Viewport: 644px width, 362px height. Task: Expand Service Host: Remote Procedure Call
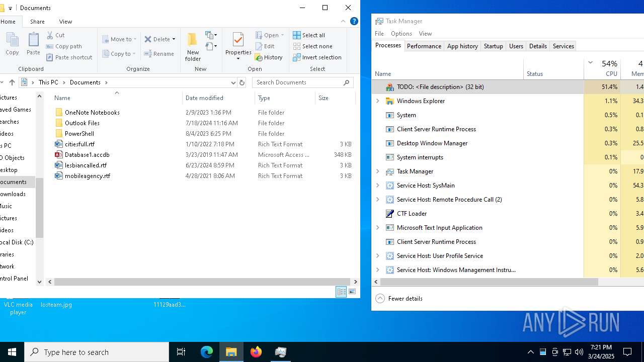378,200
